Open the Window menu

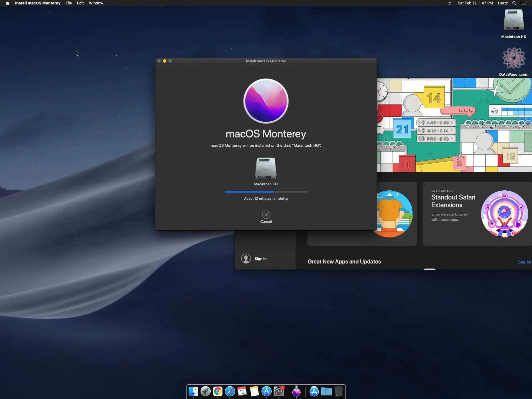[96, 3]
